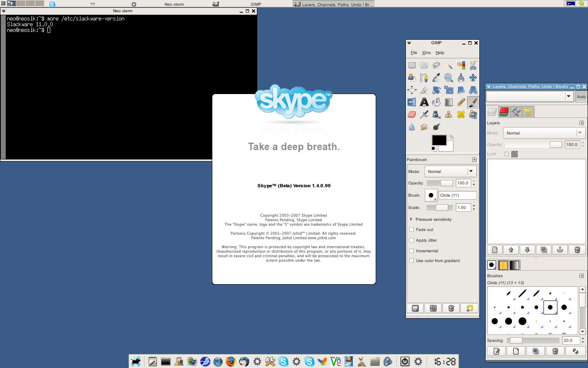The width and height of the screenshot is (588, 368).
Task: Select the Ellipse Select tool
Action: coord(424,65)
